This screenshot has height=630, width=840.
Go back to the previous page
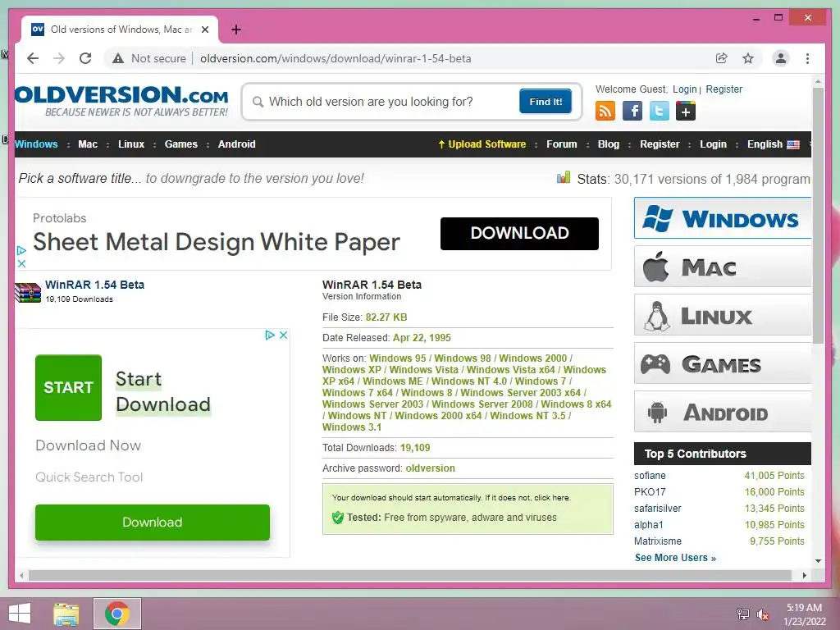click(33, 58)
